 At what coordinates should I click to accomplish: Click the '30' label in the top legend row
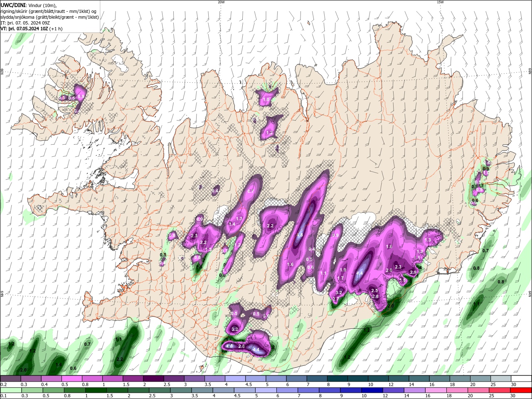tap(513, 384)
